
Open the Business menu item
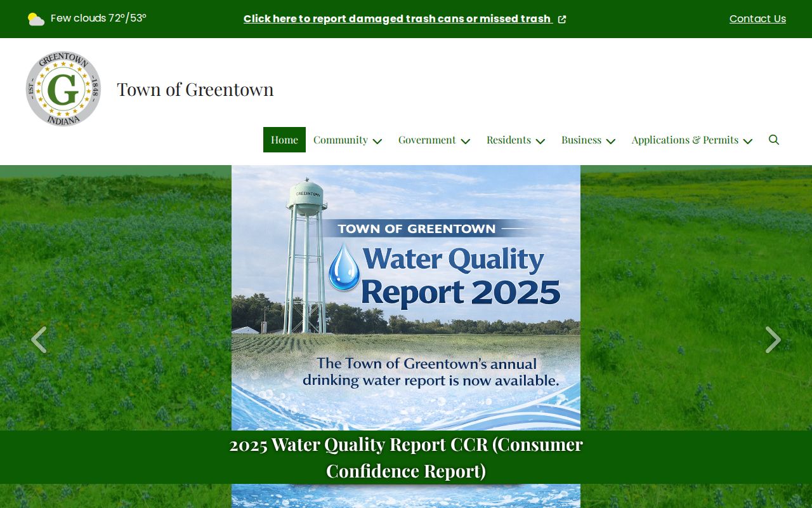pos(581,140)
